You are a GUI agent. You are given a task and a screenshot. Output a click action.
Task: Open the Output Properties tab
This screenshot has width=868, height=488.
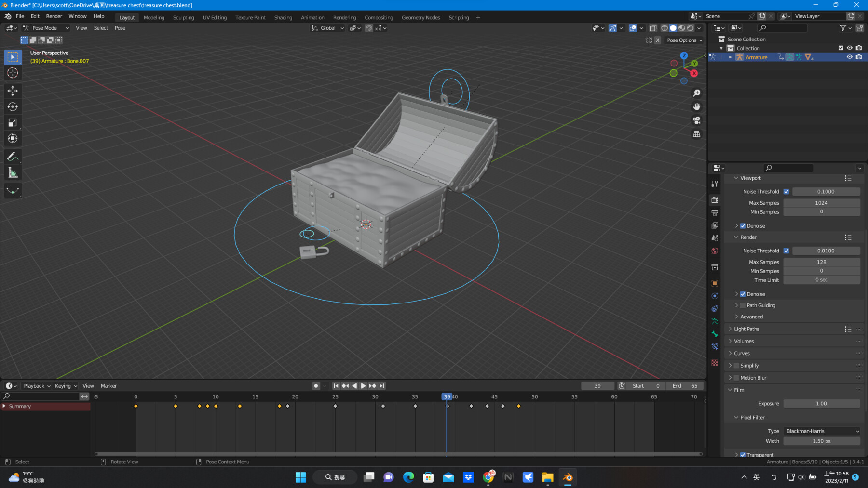(x=715, y=212)
